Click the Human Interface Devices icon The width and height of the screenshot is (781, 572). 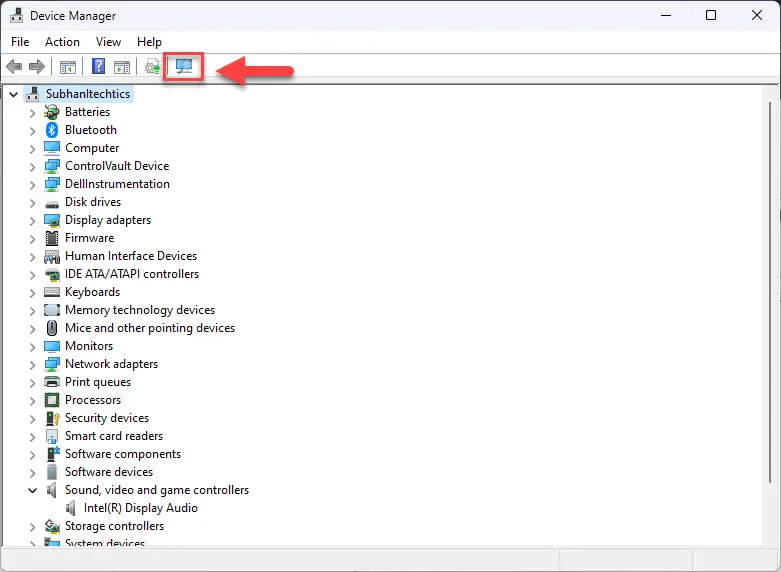click(52, 257)
